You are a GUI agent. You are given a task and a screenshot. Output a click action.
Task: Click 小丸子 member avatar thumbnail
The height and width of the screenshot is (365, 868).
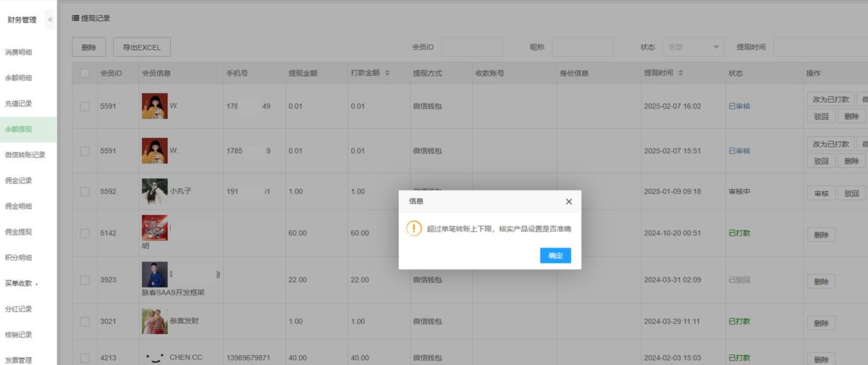click(x=154, y=192)
